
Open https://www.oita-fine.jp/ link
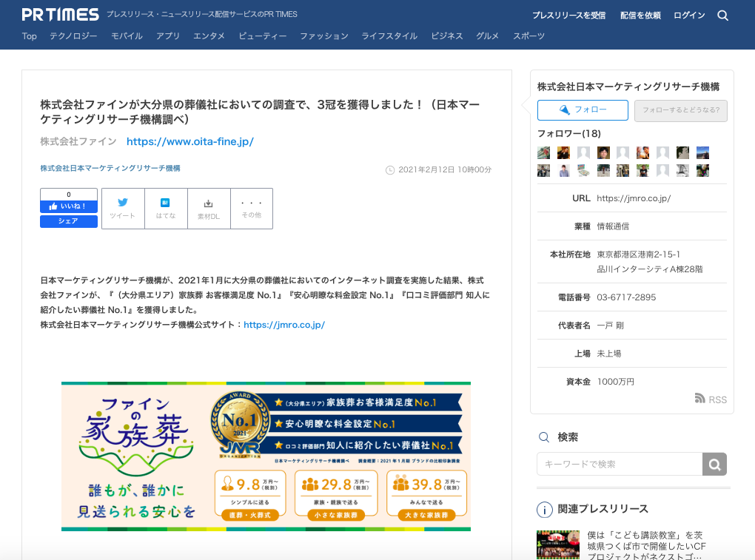click(190, 141)
